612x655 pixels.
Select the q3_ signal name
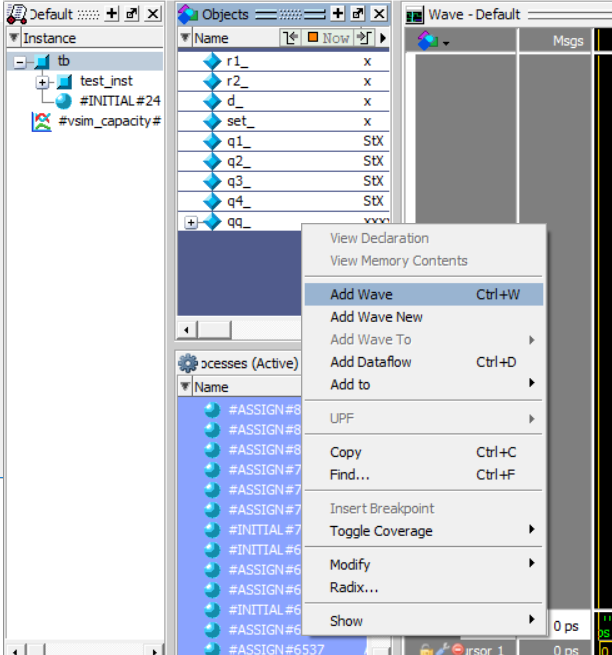239,181
